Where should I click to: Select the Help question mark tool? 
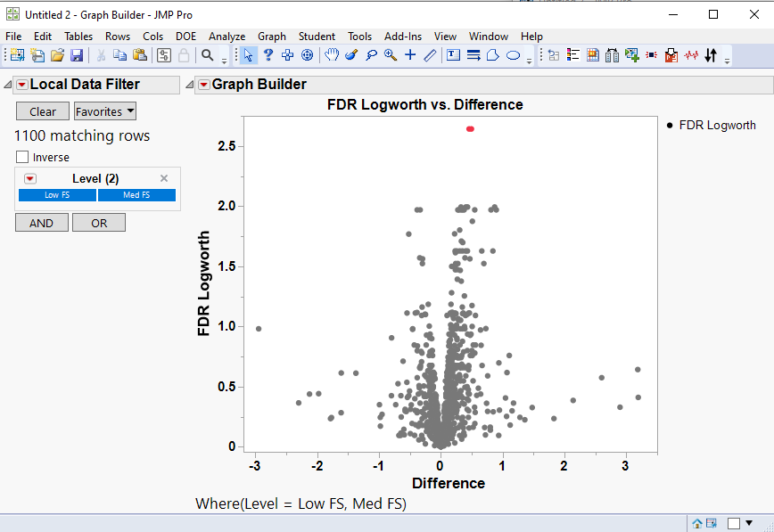point(268,55)
